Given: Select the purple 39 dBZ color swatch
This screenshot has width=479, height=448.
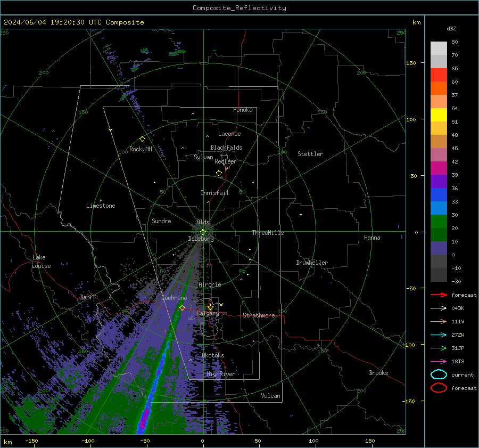Looking at the screenshot, I should point(439,182).
